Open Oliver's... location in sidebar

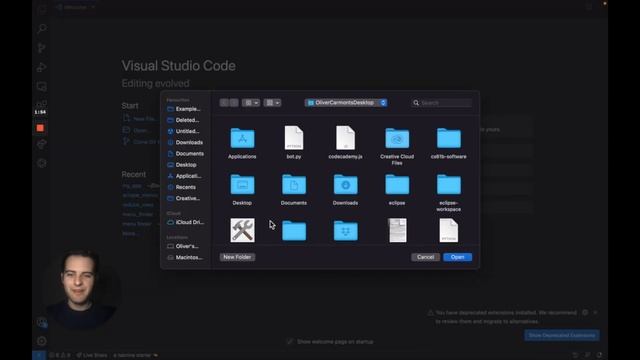tap(183, 246)
